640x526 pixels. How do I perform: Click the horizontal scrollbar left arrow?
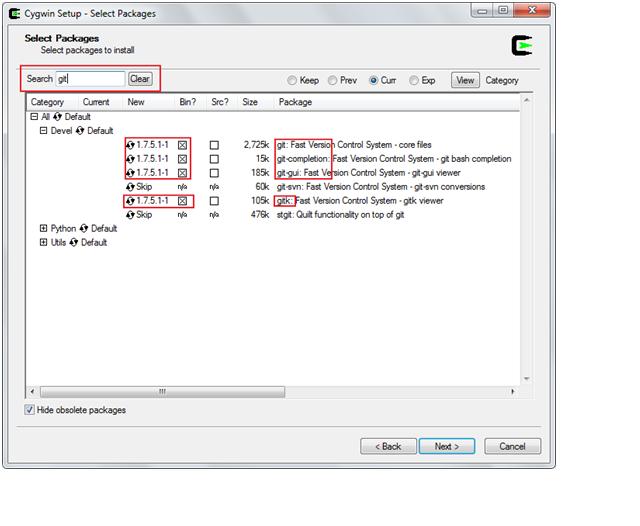pyautogui.click(x=33, y=392)
